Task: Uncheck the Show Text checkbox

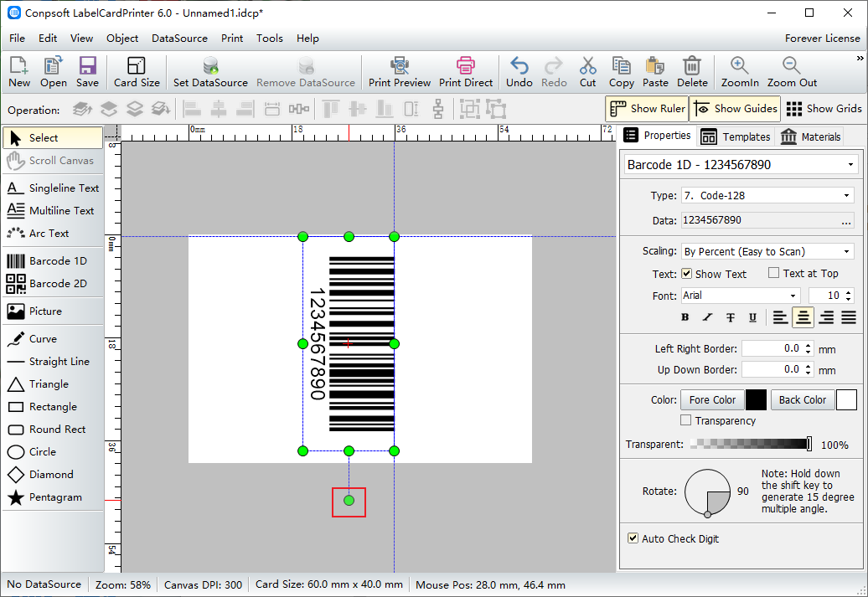Action: click(x=686, y=274)
